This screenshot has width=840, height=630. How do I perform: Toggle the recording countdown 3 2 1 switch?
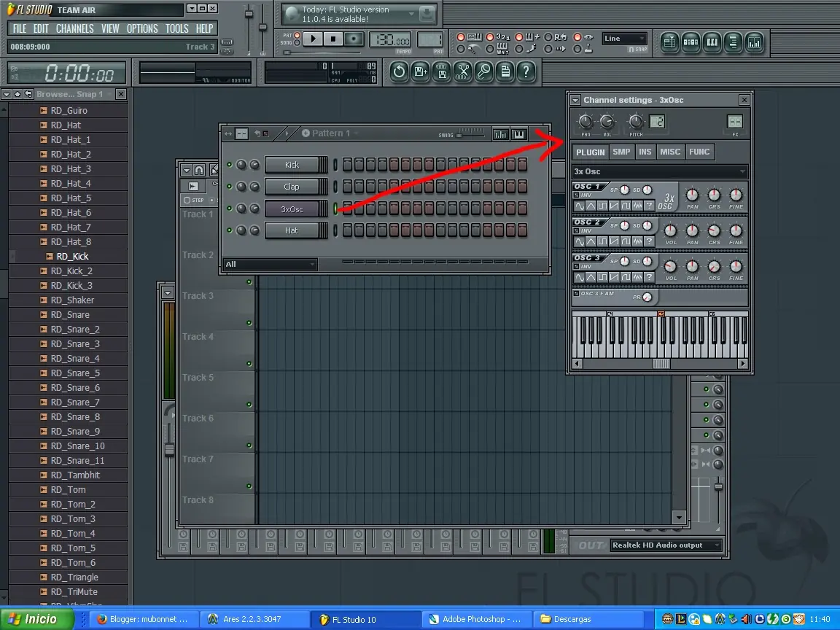tap(490, 37)
